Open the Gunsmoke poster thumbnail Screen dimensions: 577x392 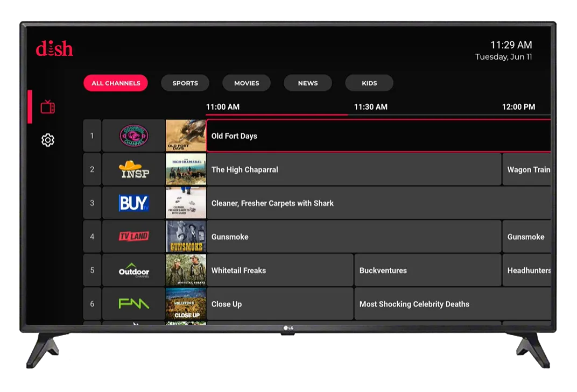coord(186,237)
